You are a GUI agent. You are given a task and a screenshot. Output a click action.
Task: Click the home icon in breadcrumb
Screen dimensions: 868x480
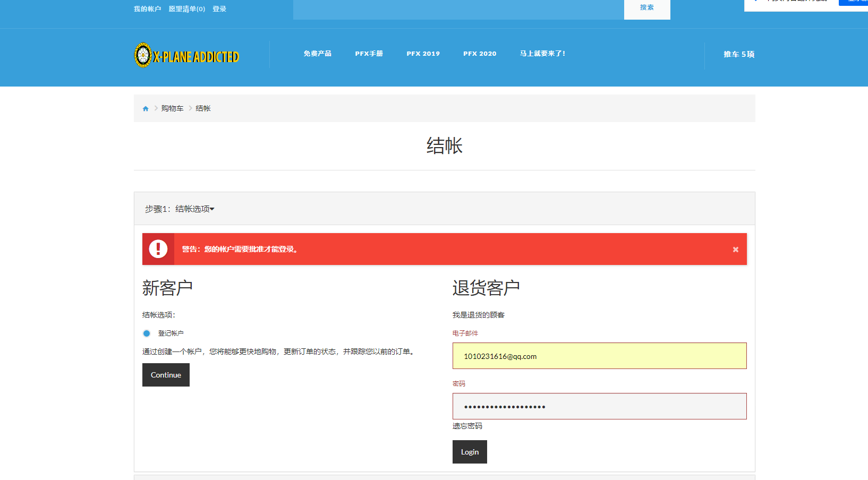coord(146,109)
